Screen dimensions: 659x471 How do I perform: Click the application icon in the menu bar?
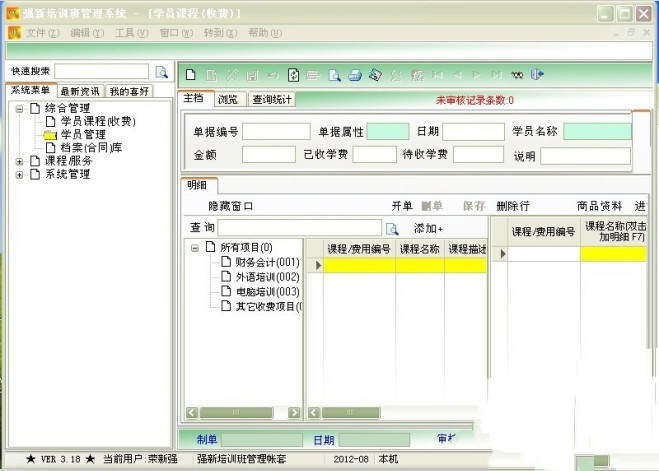14,33
